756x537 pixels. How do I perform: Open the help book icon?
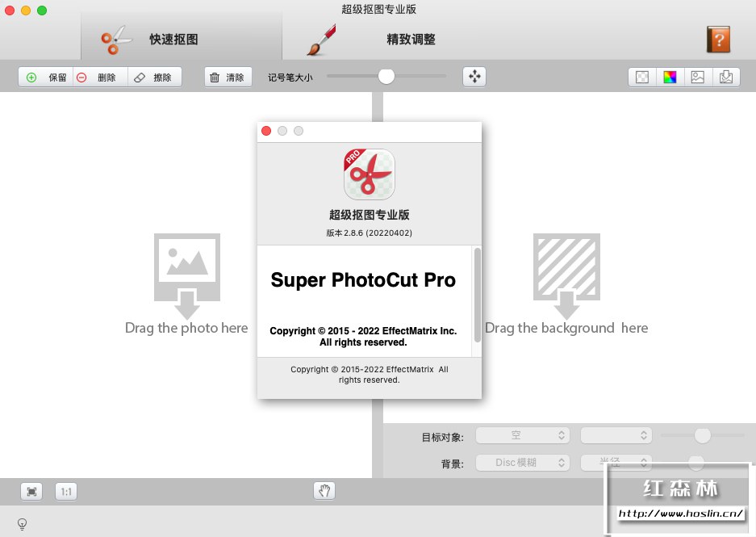(x=718, y=40)
